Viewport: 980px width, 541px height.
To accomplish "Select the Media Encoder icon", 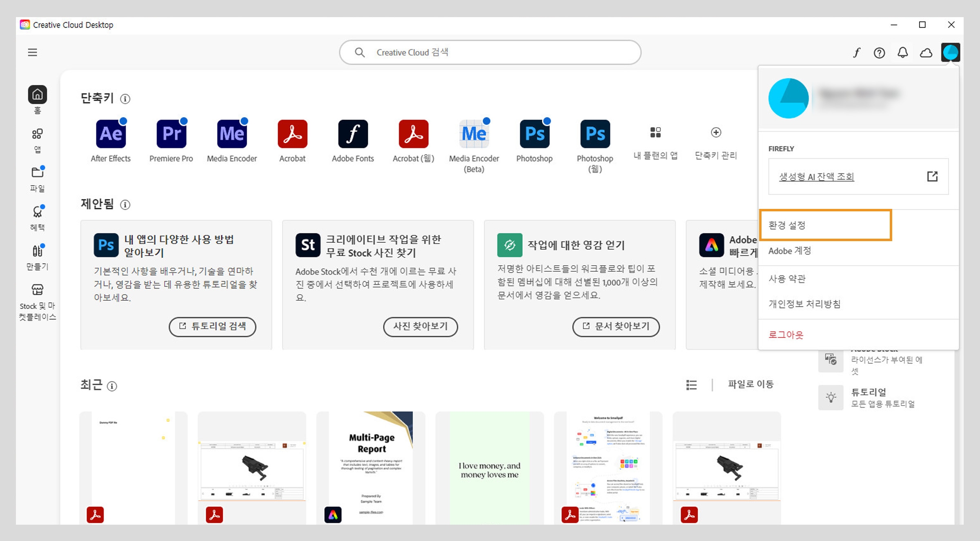I will tap(231, 133).
